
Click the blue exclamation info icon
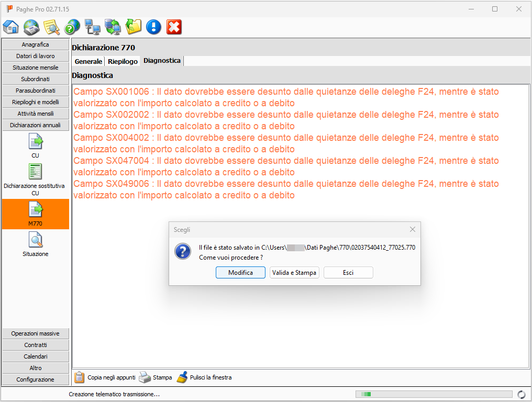[x=153, y=27]
